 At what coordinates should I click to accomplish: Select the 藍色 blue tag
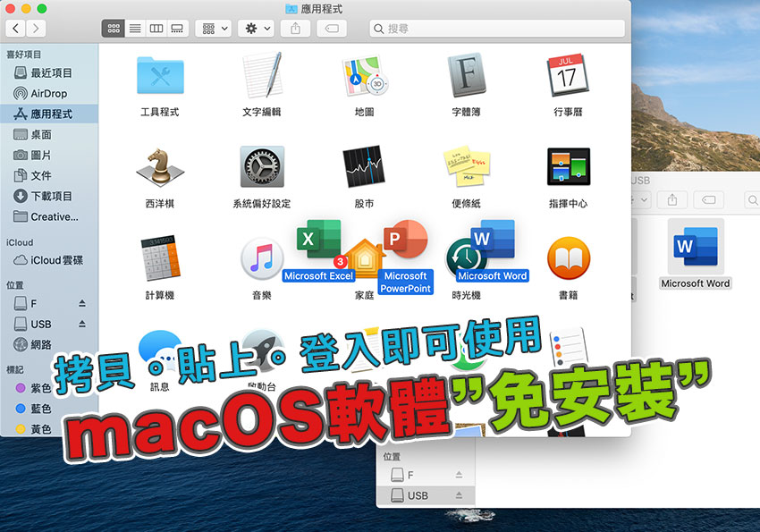34,409
